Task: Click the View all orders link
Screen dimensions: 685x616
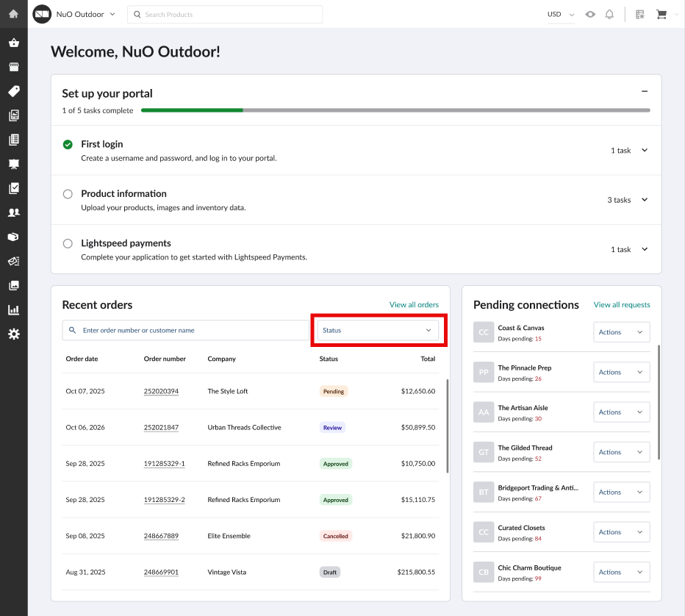Action: (414, 305)
